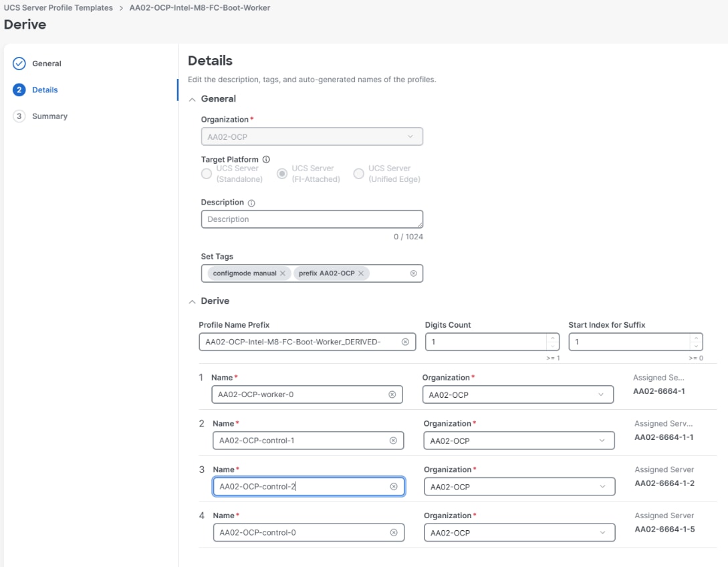
Task: Clear the AA02-OCP-control-1 name field
Action: [393, 440]
